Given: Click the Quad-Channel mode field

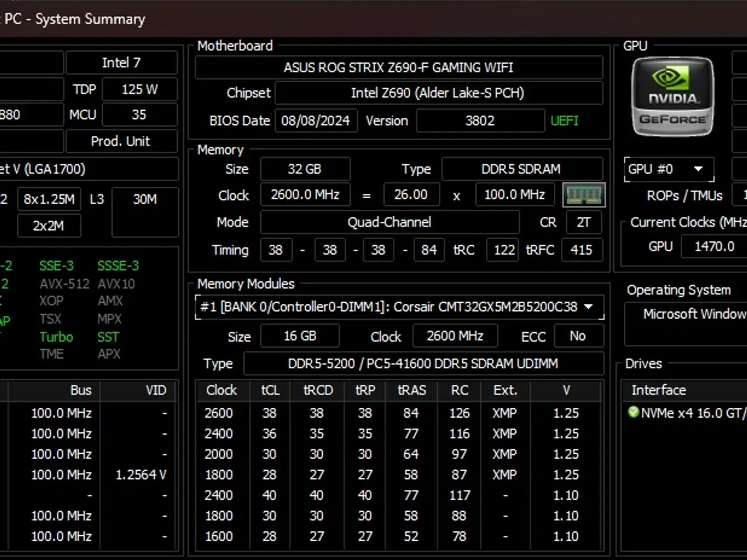Looking at the screenshot, I should click(x=389, y=222).
